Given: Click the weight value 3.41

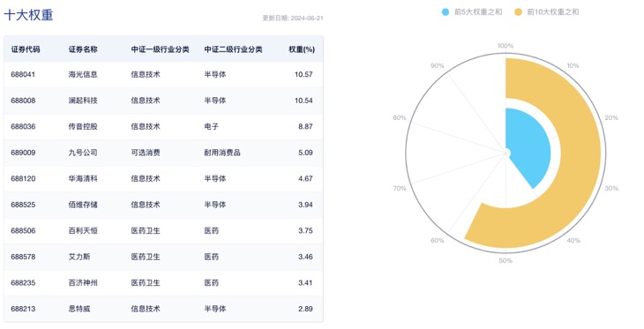Looking at the screenshot, I should (305, 283).
